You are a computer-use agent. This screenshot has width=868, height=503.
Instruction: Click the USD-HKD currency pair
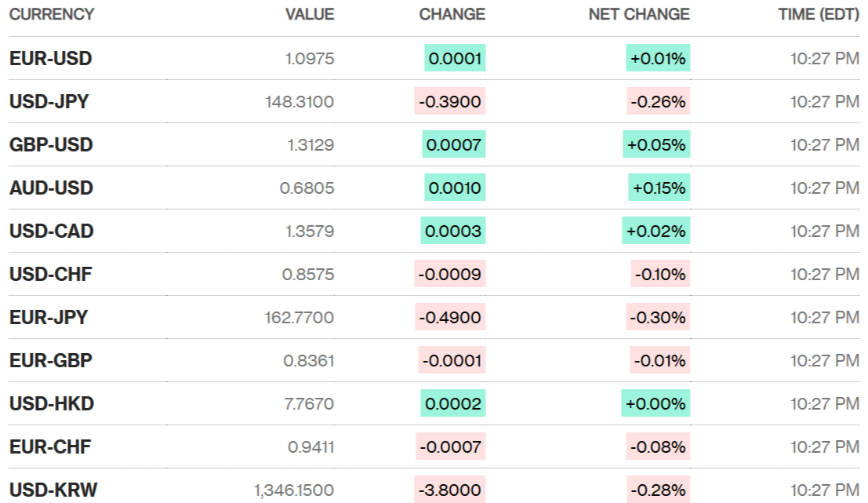point(52,404)
